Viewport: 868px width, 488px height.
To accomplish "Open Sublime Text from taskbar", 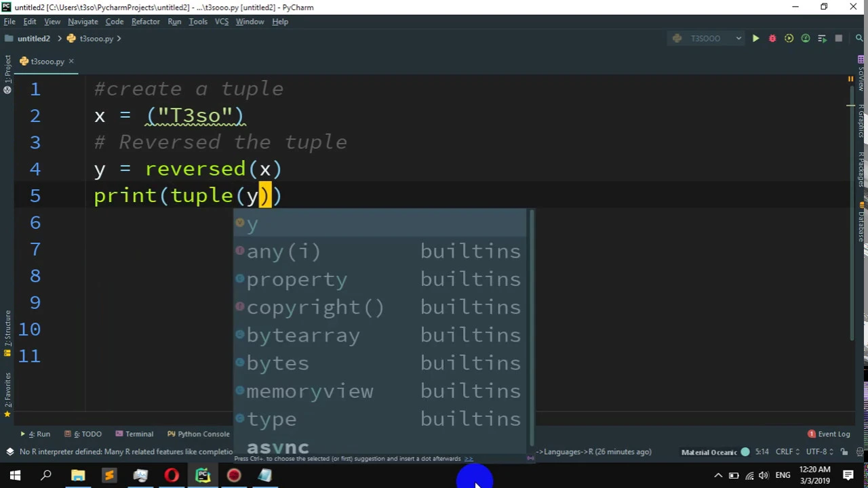I will 109,476.
